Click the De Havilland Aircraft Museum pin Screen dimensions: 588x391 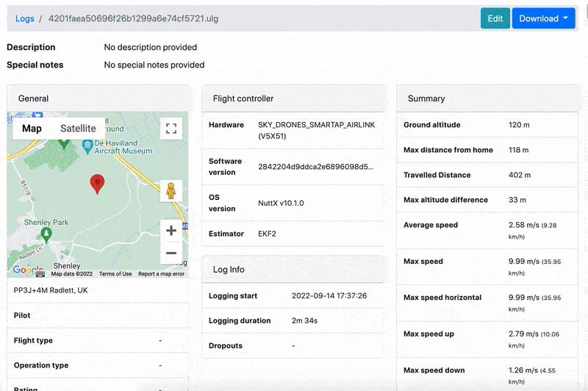click(x=88, y=146)
